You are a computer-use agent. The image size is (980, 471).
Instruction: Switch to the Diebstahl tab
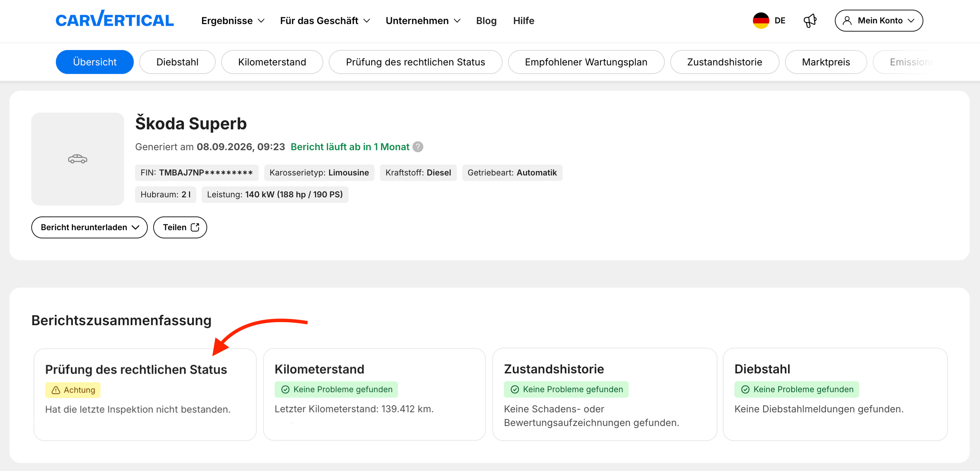point(177,62)
